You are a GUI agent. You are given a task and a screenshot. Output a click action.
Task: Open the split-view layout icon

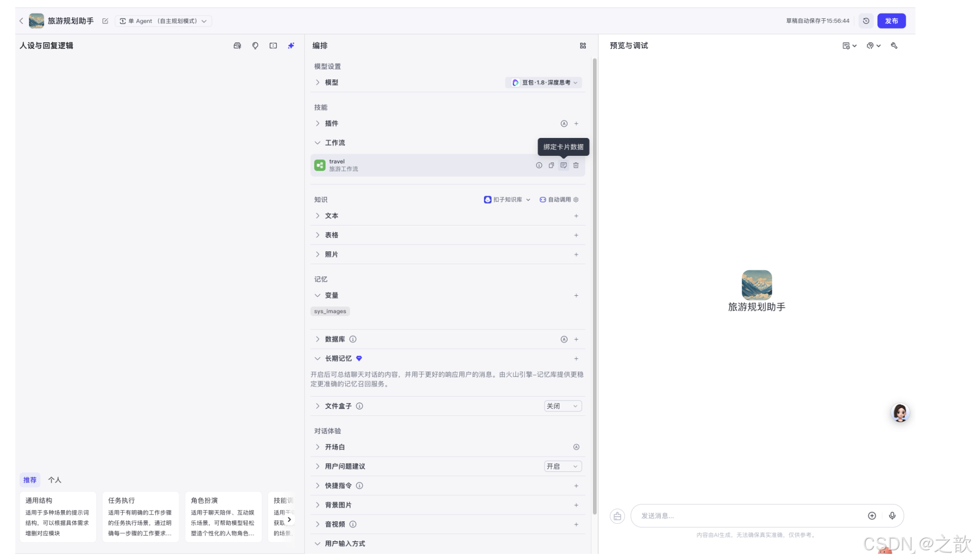[273, 45]
